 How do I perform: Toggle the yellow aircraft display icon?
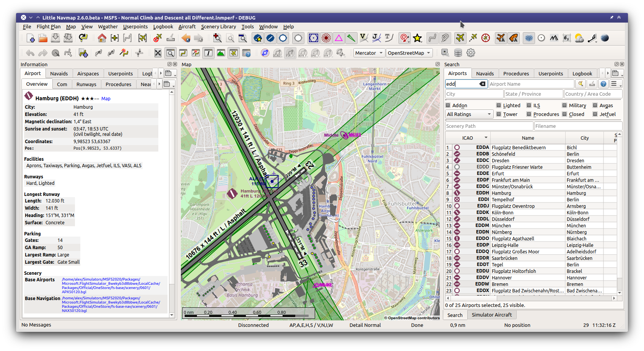click(x=460, y=38)
